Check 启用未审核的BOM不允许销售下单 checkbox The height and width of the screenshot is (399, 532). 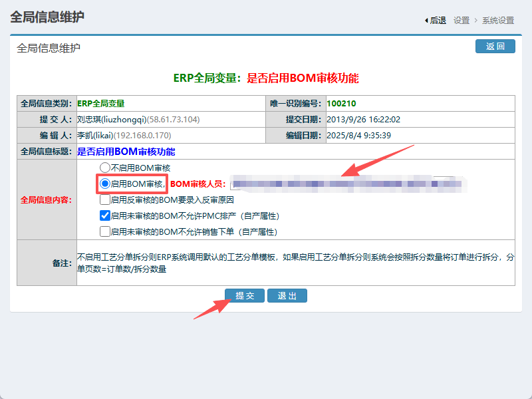point(105,231)
